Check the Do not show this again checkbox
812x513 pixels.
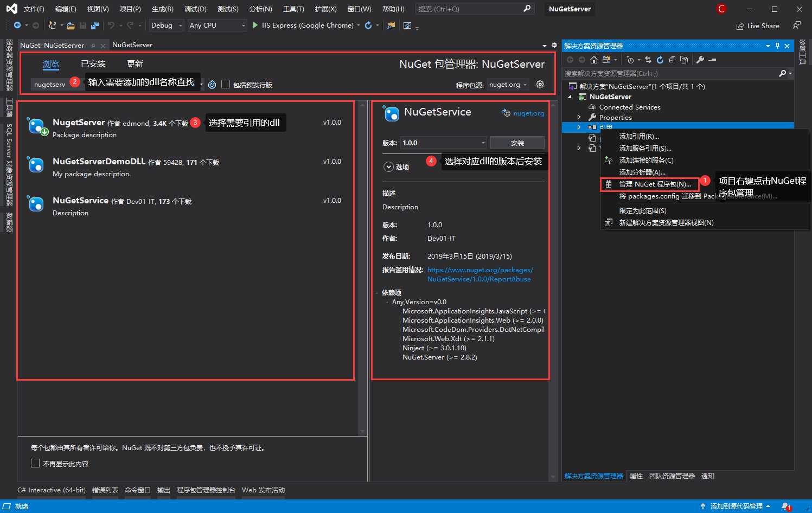pos(35,463)
